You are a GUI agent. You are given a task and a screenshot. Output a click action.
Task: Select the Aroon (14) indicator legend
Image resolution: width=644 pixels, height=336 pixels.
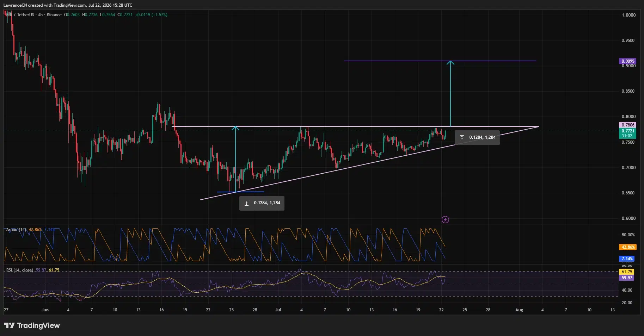click(16, 230)
